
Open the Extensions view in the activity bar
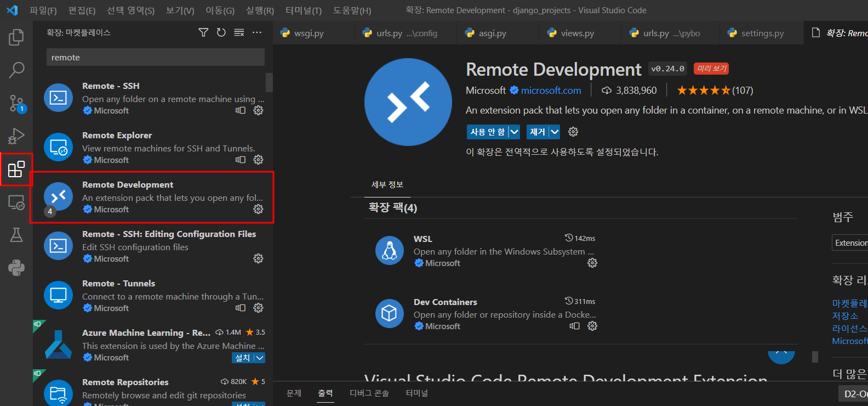(16, 169)
